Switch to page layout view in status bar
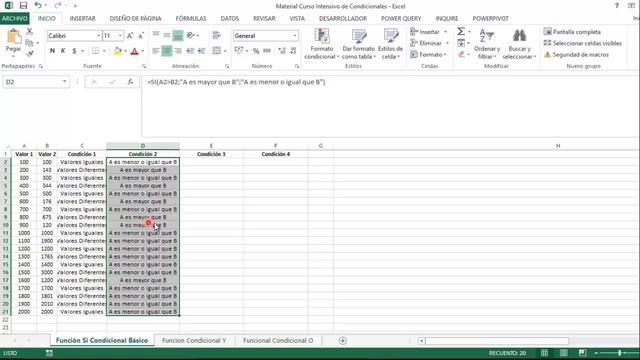The width and height of the screenshot is (640, 360). tap(563, 353)
